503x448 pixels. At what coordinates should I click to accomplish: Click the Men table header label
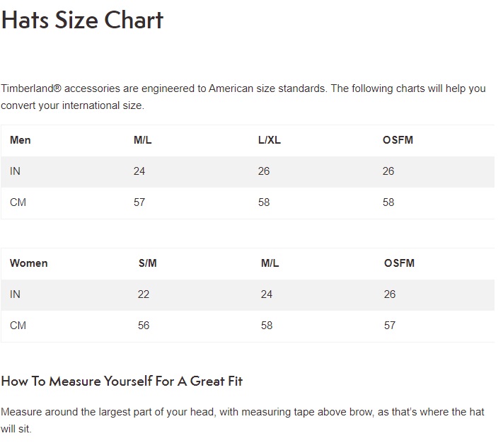21,140
